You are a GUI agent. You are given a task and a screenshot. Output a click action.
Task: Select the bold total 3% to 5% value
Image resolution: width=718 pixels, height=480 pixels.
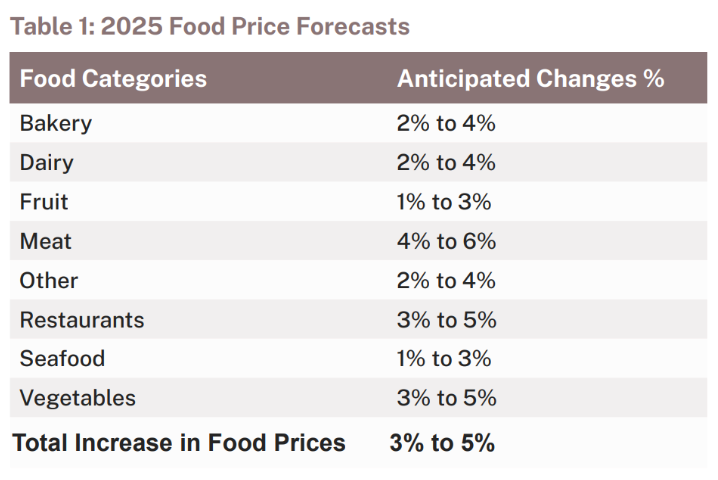tap(442, 443)
